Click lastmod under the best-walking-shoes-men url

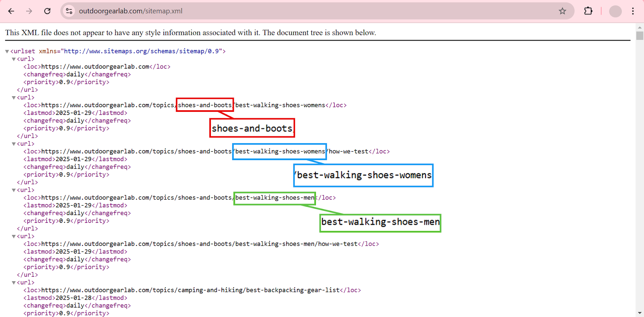(x=75, y=206)
